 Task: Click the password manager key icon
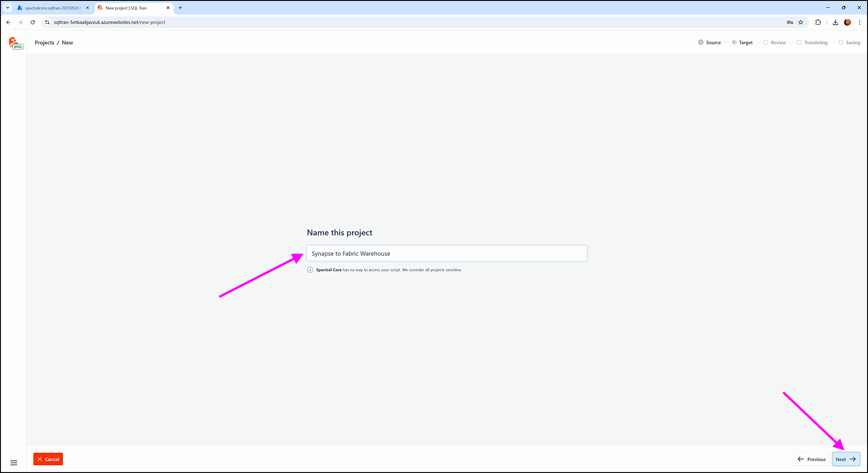(x=790, y=22)
